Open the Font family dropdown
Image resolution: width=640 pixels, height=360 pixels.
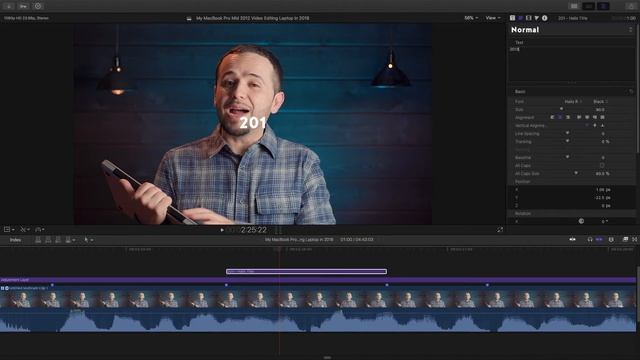point(573,101)
